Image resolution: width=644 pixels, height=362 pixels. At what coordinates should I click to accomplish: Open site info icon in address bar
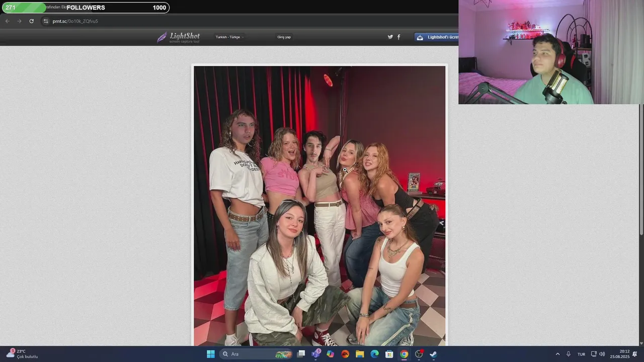(x=46, y=21)
